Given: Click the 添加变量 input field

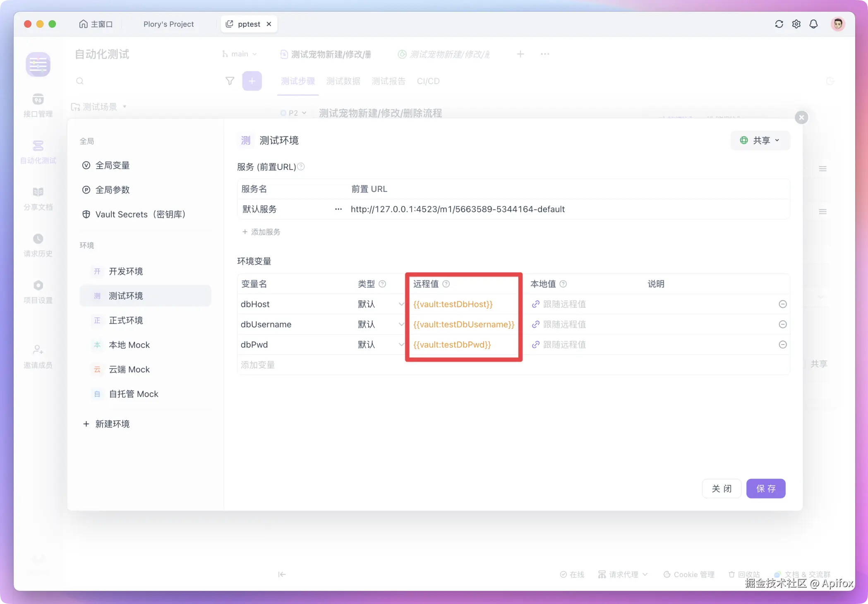Looking at the screenshot, I should click(x=258, y=365).
